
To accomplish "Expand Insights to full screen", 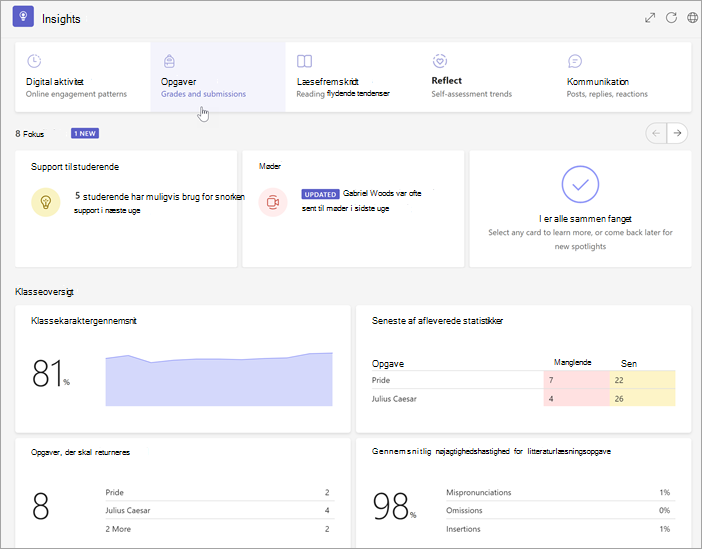I will 650,18.
